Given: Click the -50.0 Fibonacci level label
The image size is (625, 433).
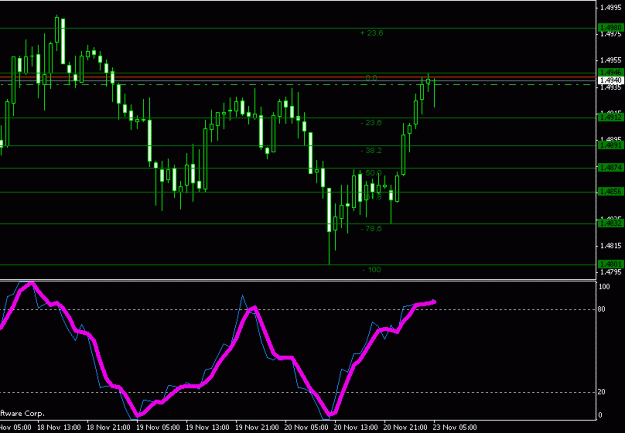Looking at the screenshot, I should [x=371, y=173].
